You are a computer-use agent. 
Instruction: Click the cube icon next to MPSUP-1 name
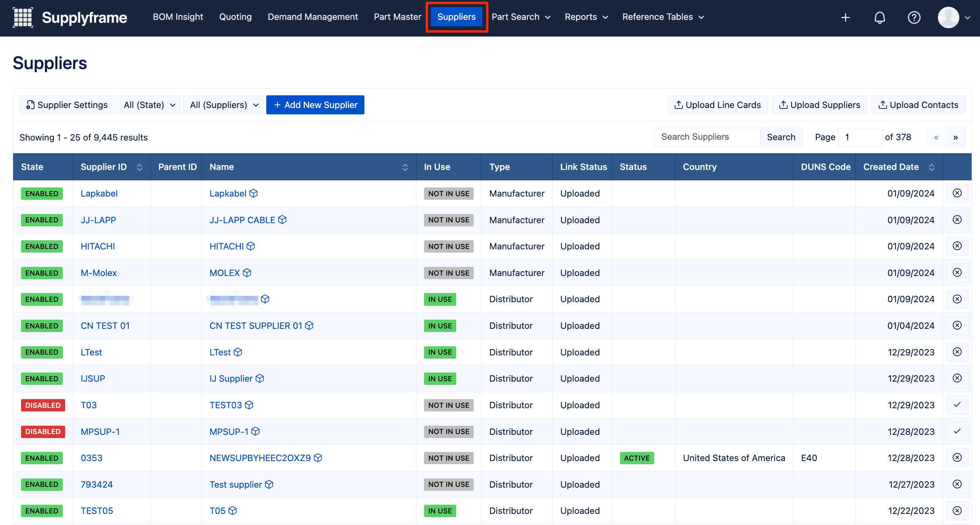[x=256, y=431]
